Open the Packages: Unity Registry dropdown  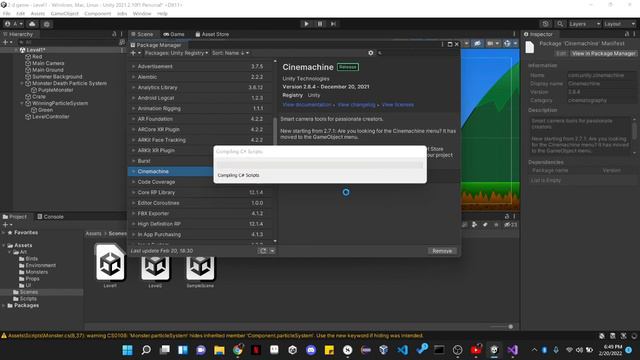[176, 53]
